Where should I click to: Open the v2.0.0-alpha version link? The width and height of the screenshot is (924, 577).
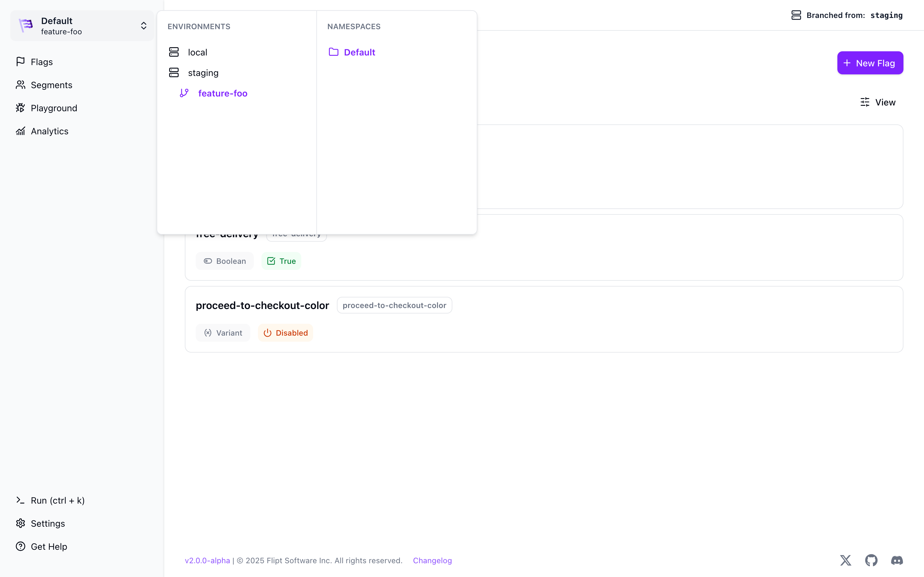point(207,560)
